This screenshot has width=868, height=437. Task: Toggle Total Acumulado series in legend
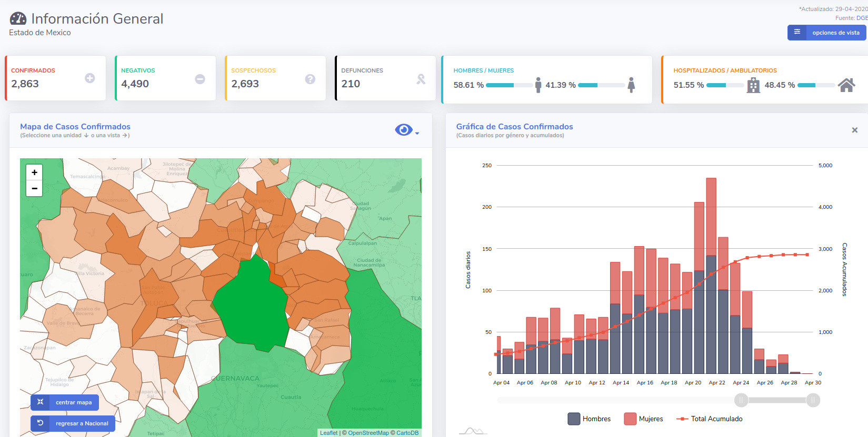coord(709,419)
